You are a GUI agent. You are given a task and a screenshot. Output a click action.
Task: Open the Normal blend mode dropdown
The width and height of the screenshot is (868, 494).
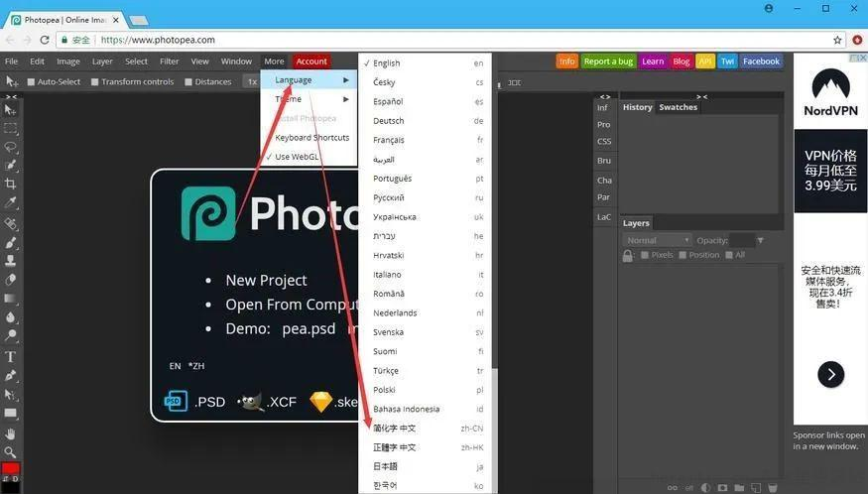(x=657, y=240)
